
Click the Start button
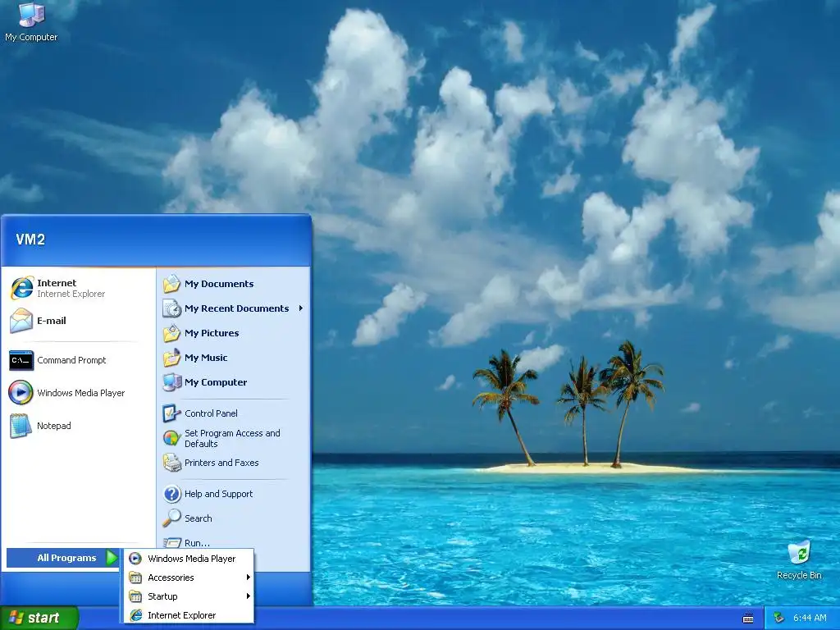coord(39,618)
